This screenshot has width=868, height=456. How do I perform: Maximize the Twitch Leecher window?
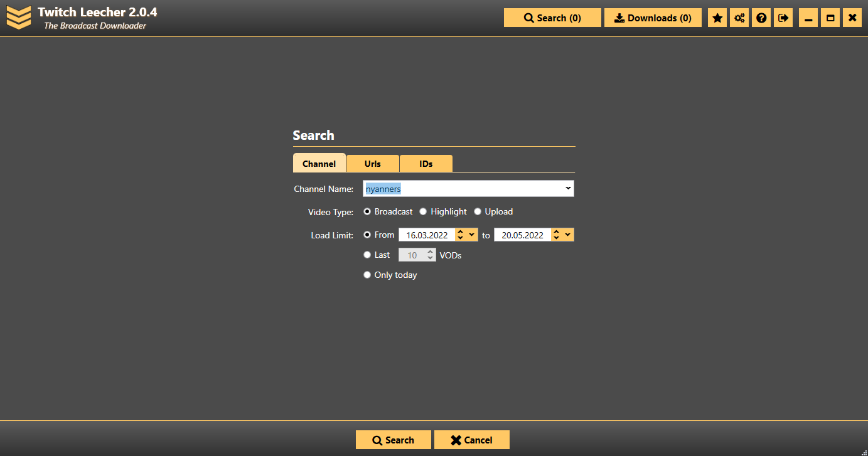(x=830, y=18)
